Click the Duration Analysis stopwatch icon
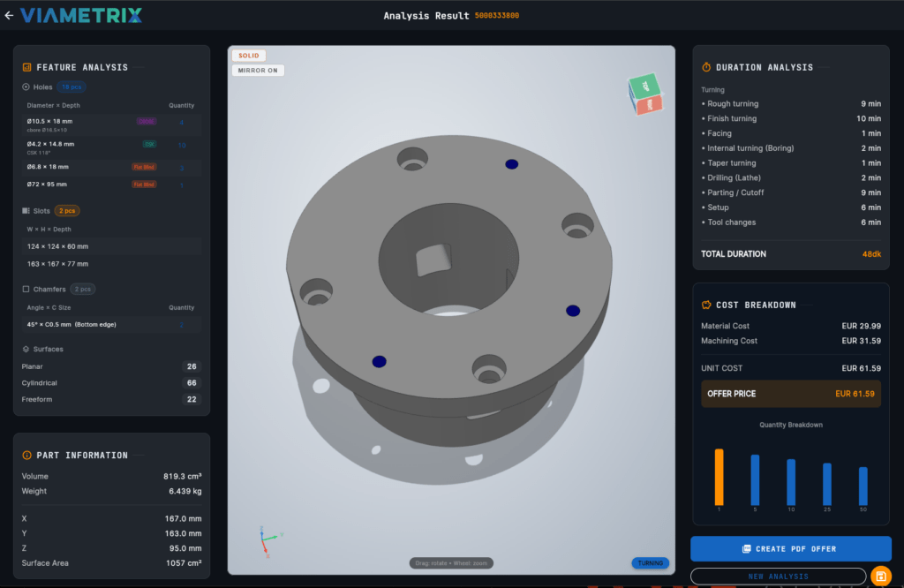The image size is (904, 588). click(706, 67)
